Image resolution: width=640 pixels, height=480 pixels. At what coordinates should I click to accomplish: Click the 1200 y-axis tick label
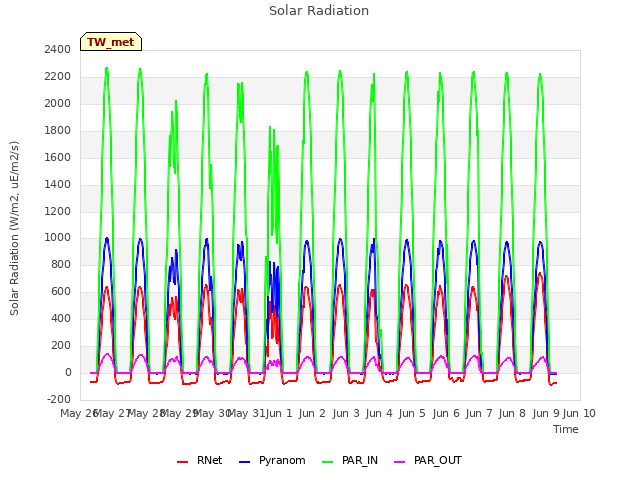[58, 211]
